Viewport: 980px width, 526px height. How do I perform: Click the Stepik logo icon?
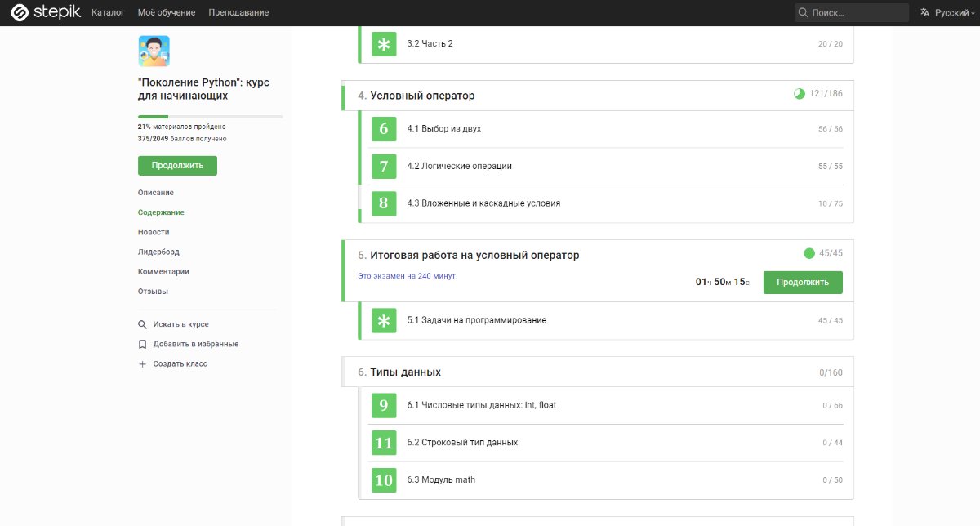[x=20, y=12]
